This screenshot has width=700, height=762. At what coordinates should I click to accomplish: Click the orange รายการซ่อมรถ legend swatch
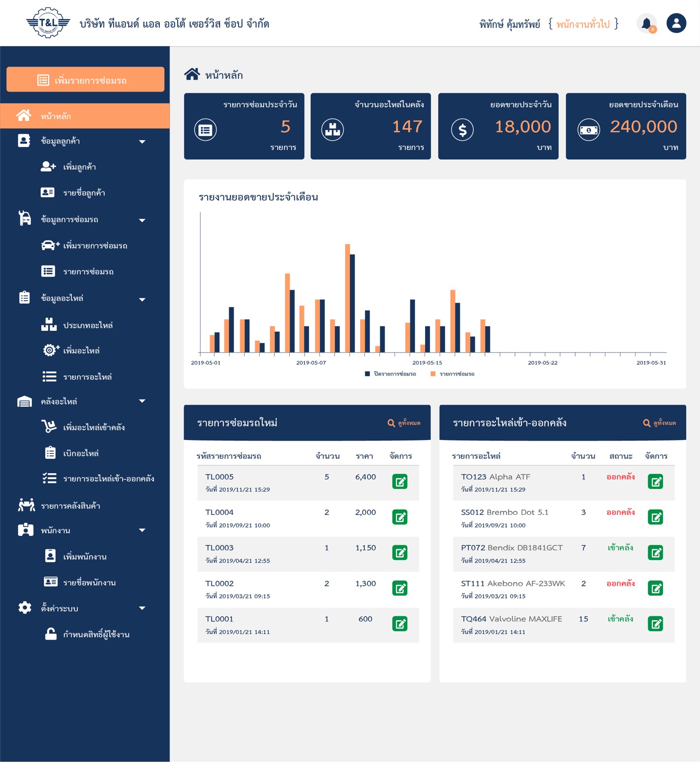433,374
